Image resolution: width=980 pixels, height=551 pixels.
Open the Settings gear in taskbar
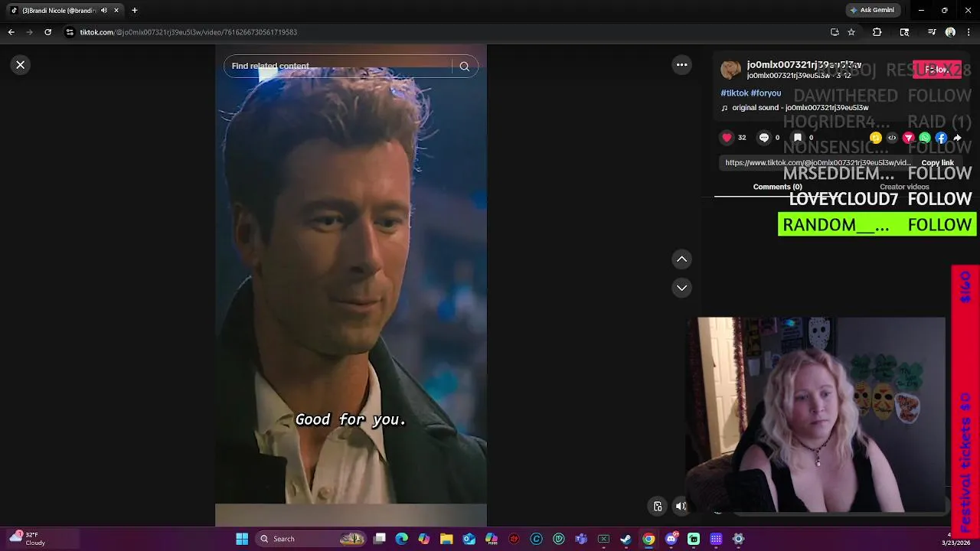point(738,539)
